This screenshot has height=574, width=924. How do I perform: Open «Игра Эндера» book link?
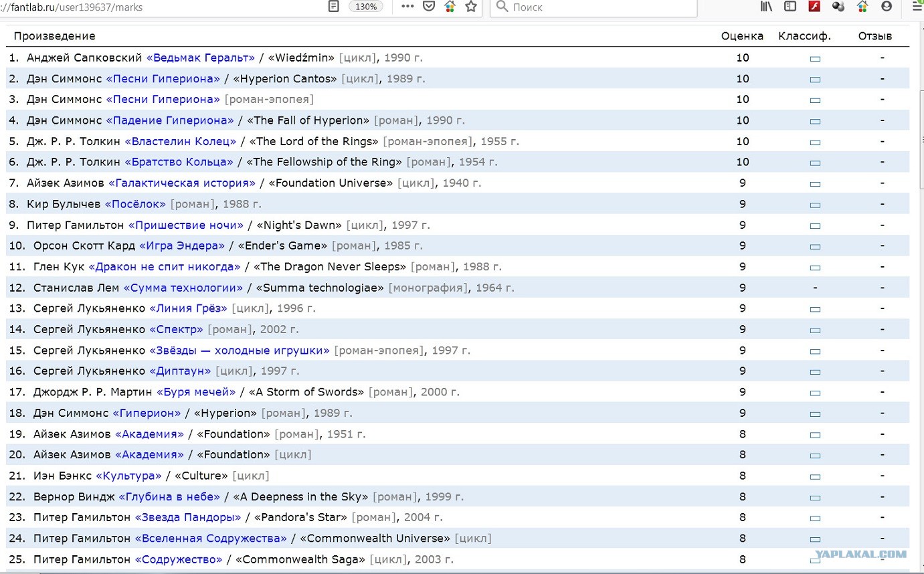[182, 246]
